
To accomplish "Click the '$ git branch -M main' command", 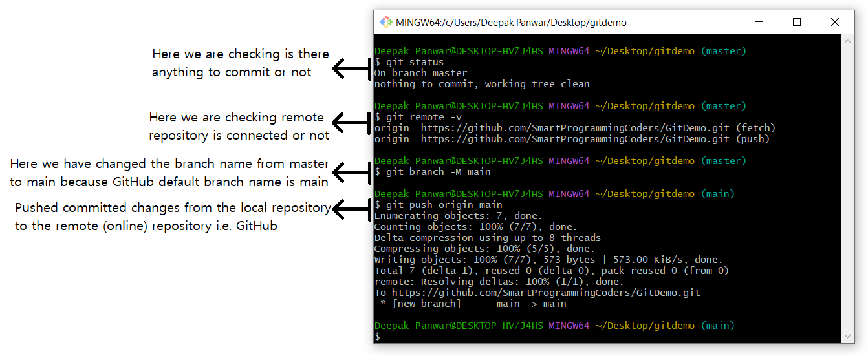I will [x=433, y=172].
